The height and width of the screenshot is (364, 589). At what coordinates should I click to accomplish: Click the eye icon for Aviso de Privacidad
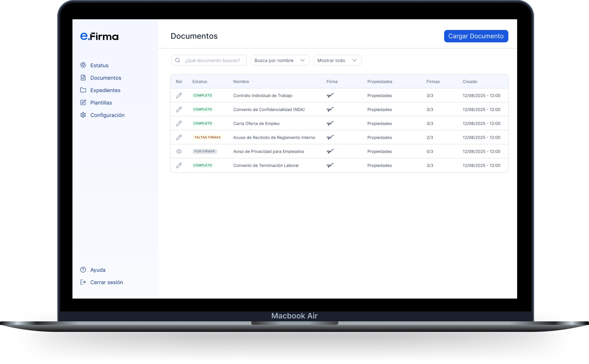pos(179,151)
